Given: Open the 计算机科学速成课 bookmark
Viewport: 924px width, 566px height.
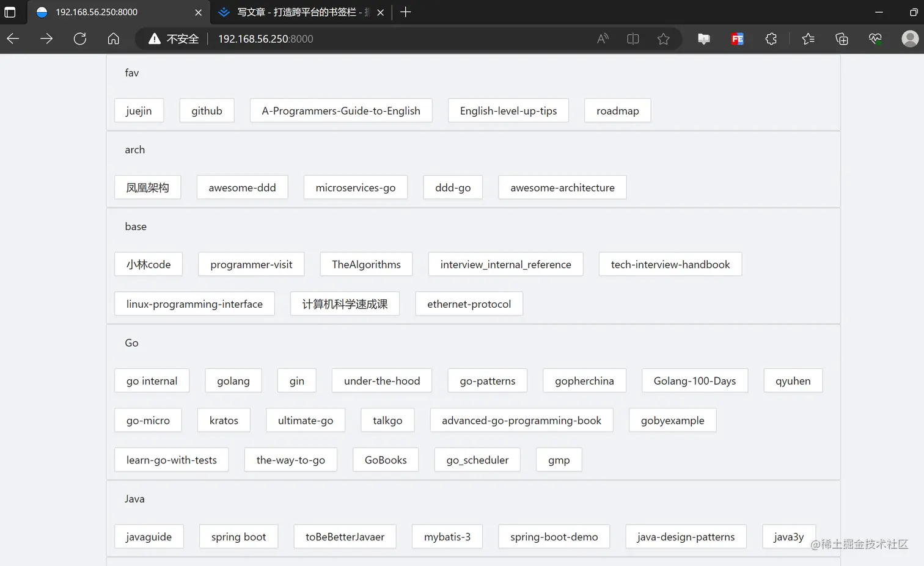Looking at the screenshot, I should (345, 304).
